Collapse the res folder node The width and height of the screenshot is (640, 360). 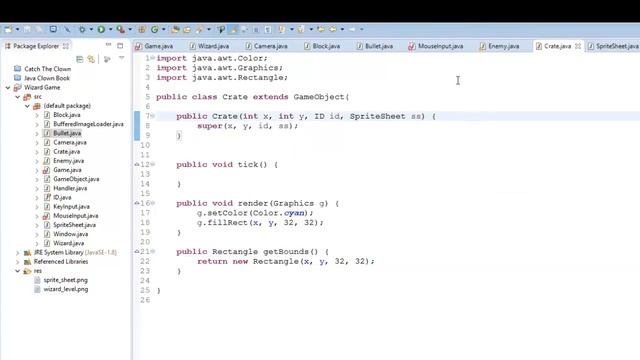click(18, 271)
